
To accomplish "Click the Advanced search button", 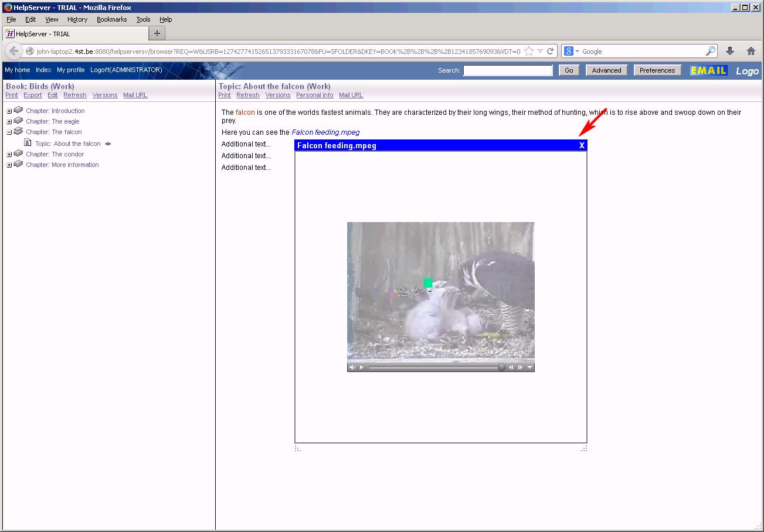I will click(x=606, y=70).
